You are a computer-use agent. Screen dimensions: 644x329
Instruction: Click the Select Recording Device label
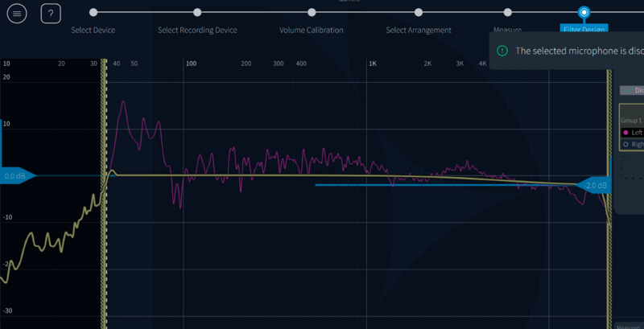pos(197,31)
